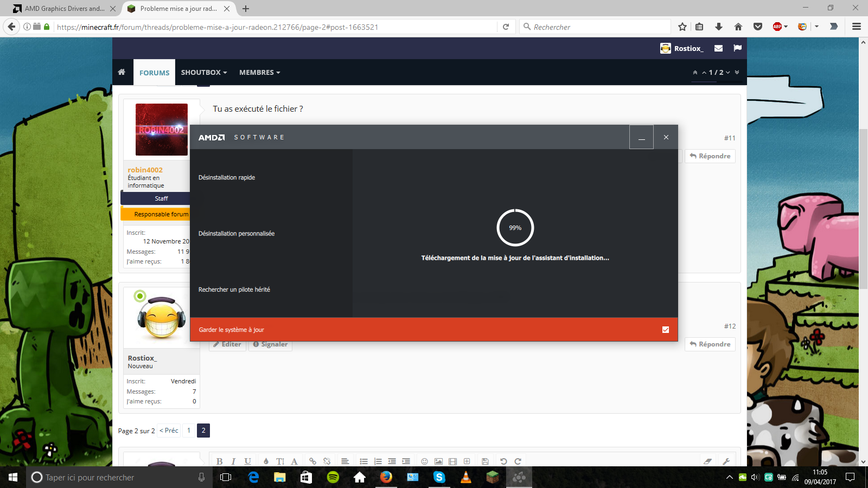Toggle unordered bullet list

[363, 461]
